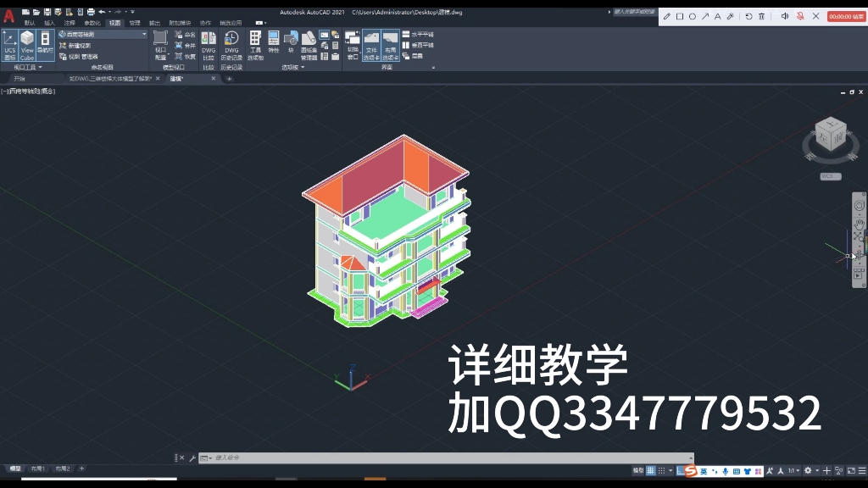Toggle snap mode in the status bar
The image size is (868, 488).
click(x=660, y=470)
